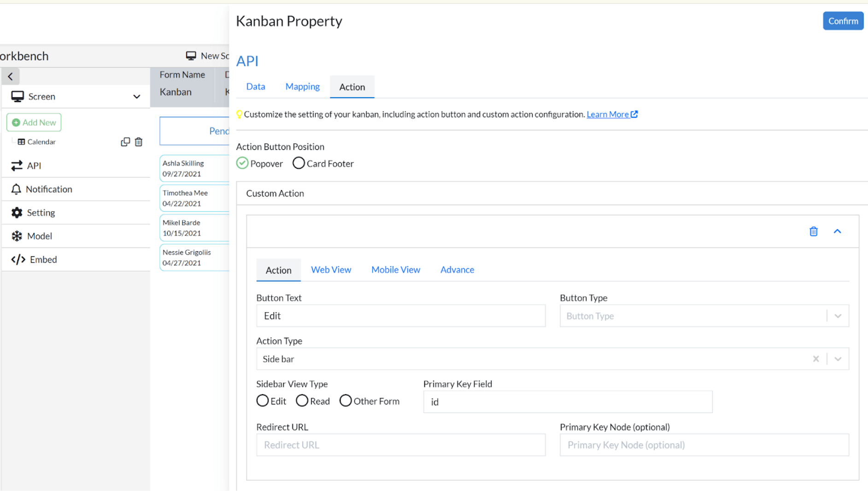Expand the Action Type dropdown
Viewport: 868px width, 491px height.
(839, 359)
